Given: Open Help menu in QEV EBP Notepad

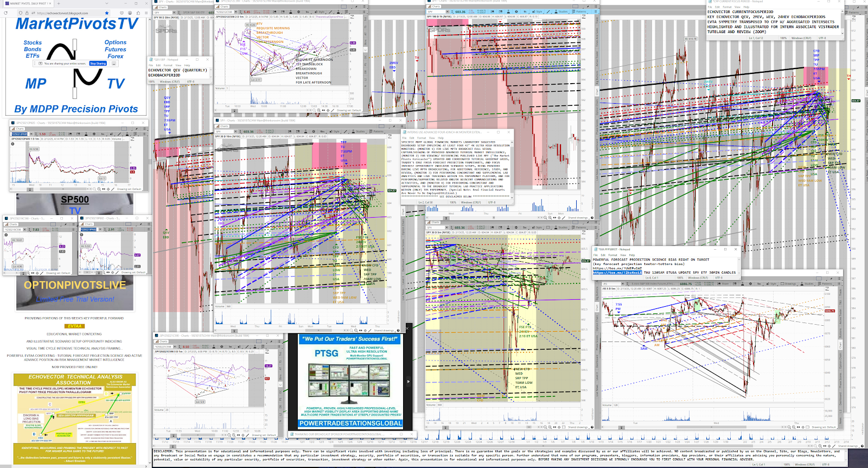Looking at the screenshot, I should (187, 65).
